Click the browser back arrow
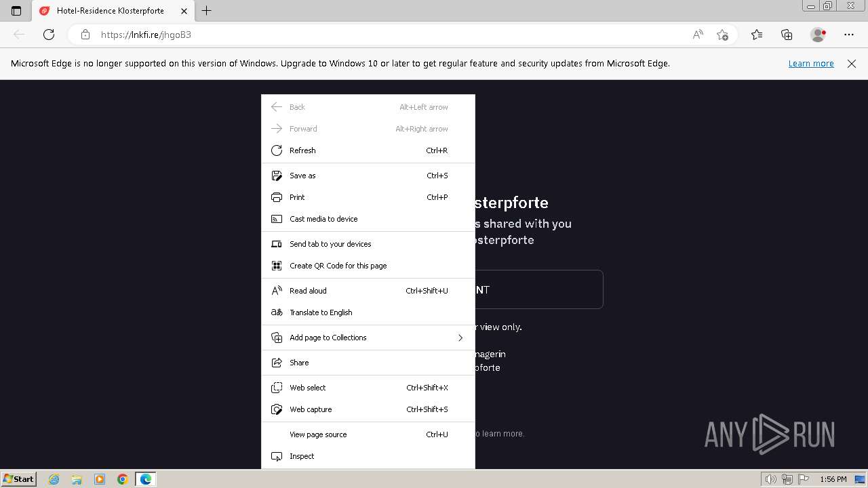Image resolution: width=868 pixels, height=488 pixels. (x=19, y=35)
